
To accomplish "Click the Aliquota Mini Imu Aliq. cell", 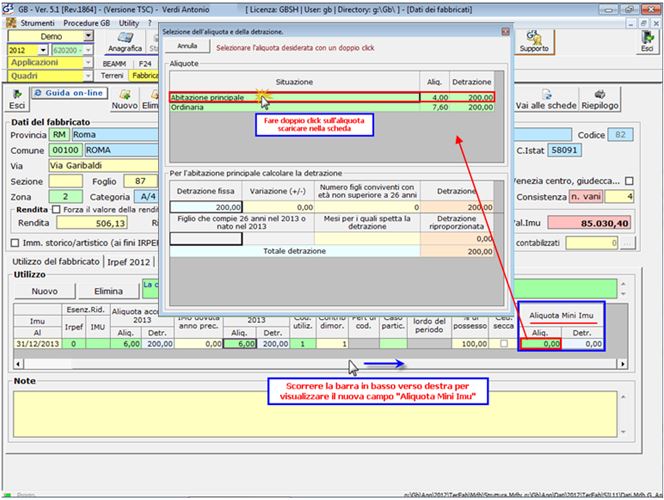I will click(540, 344).
